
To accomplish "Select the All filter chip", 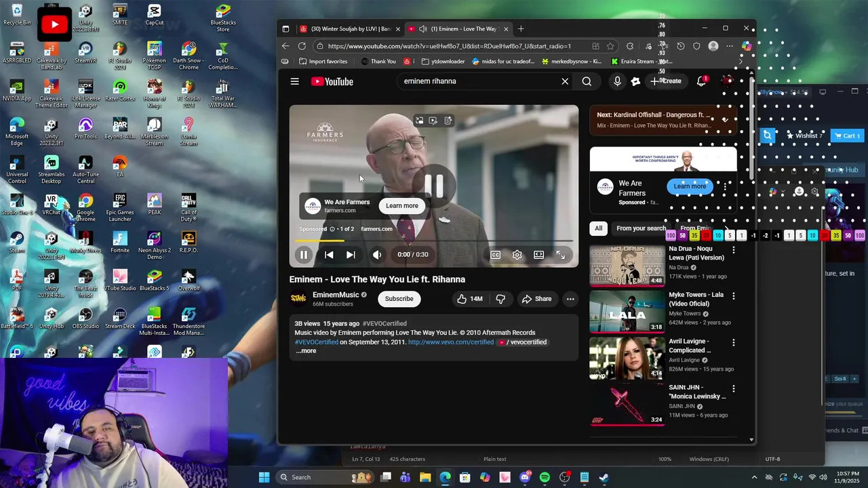I will point(599,228).
